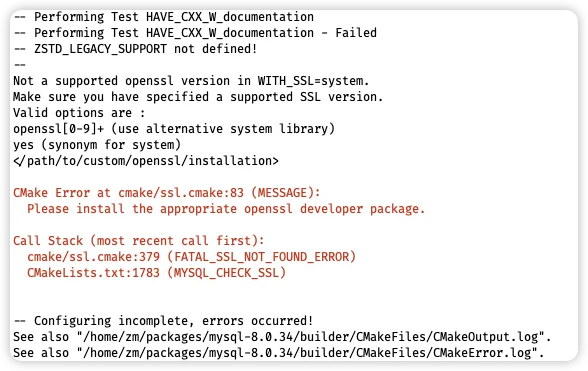Click the 'Failed' word in test result
The width and height of the screenshot is (588, 371).
pos(356,33)
